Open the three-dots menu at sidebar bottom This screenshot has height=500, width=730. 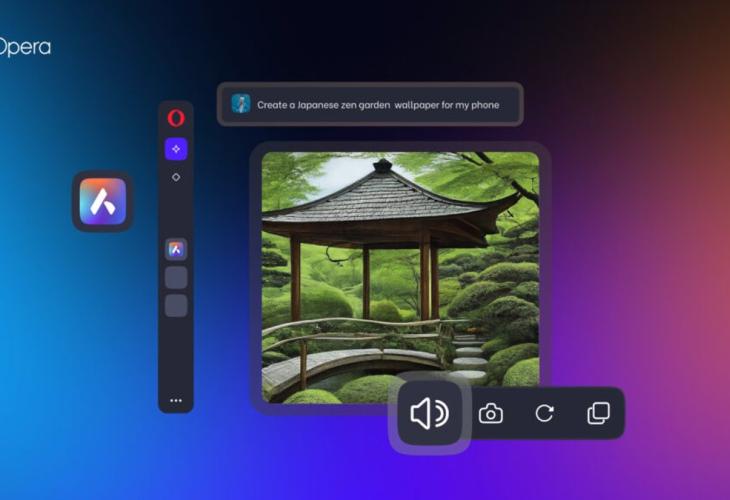click(176, 400)
